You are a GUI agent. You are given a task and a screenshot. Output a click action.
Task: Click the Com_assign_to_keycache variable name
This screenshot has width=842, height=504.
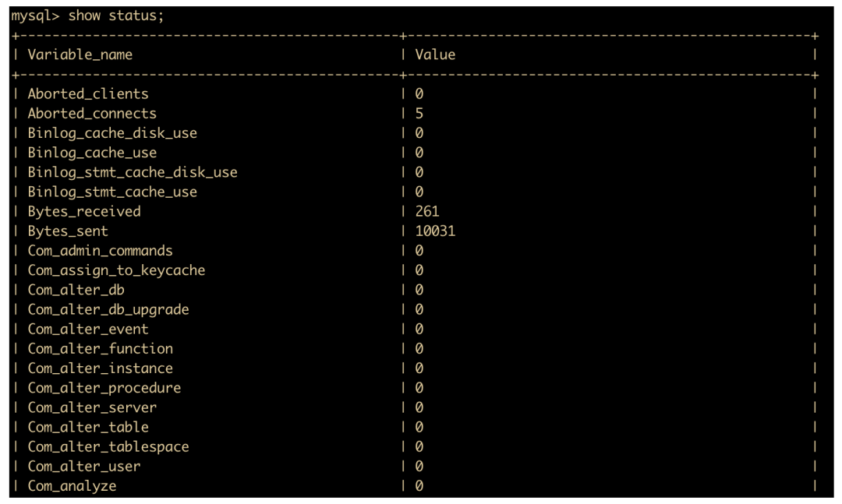coord(116,270)
